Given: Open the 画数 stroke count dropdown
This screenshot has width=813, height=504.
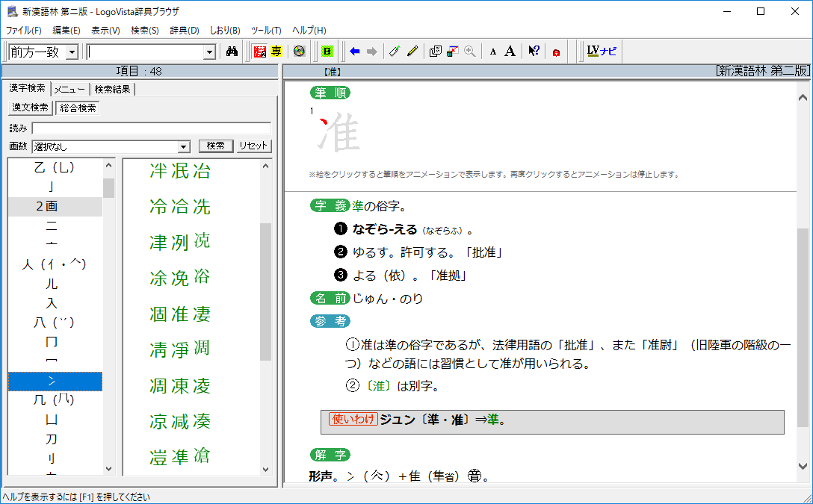Looking at the screenshot, I should point(184,146).
